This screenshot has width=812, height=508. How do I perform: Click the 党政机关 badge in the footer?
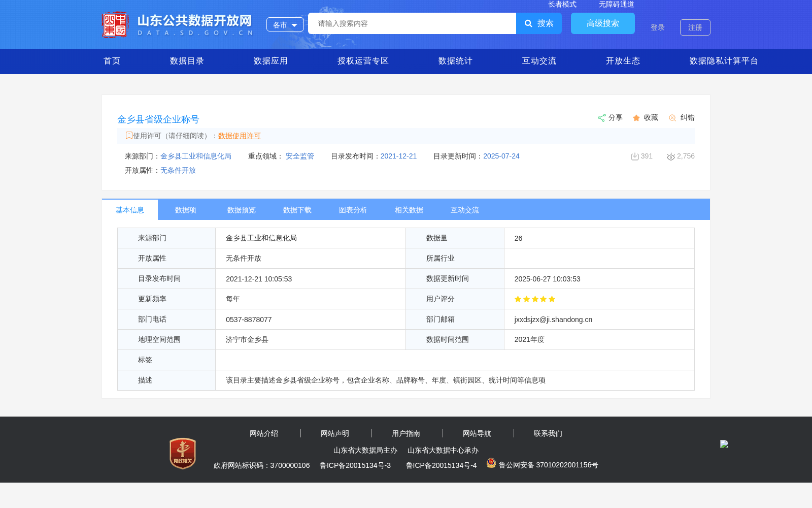[183, 454]
